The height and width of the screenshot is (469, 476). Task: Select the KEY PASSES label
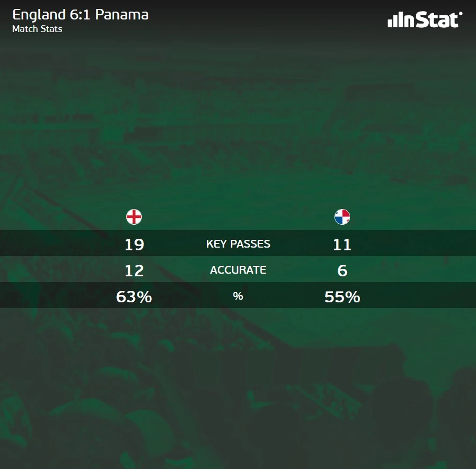pyautogui.click(x=238, y=244)
